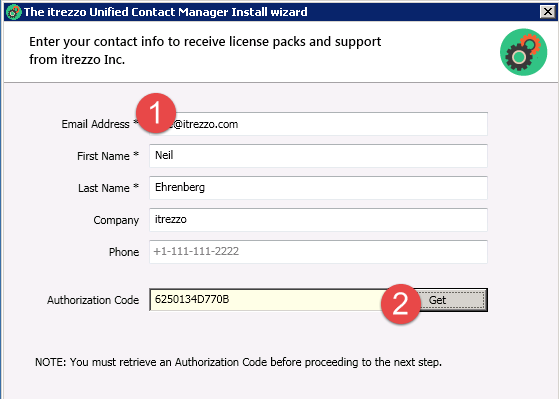The height and width of the screenshot is (399, 559).
Task: Click the red number 2 marker
Action: [x=401, y=304]
